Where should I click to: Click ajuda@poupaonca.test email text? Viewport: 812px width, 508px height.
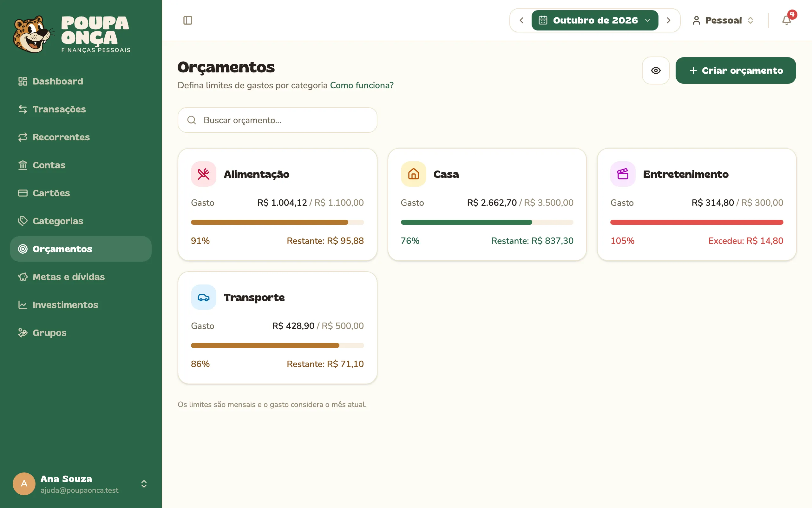click(80, 490)
